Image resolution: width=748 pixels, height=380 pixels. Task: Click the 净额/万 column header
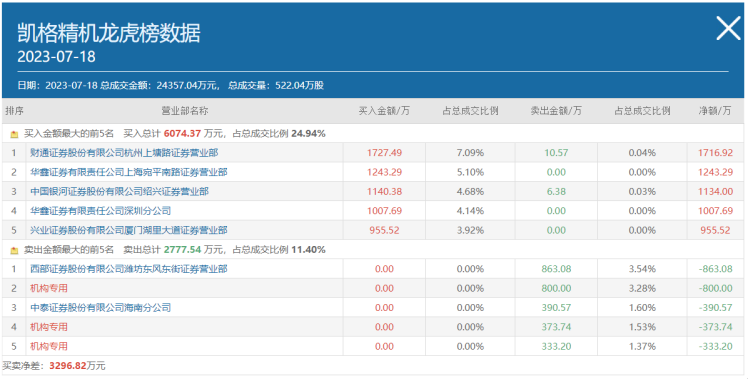pyautogui.click(x=715, y=111)
